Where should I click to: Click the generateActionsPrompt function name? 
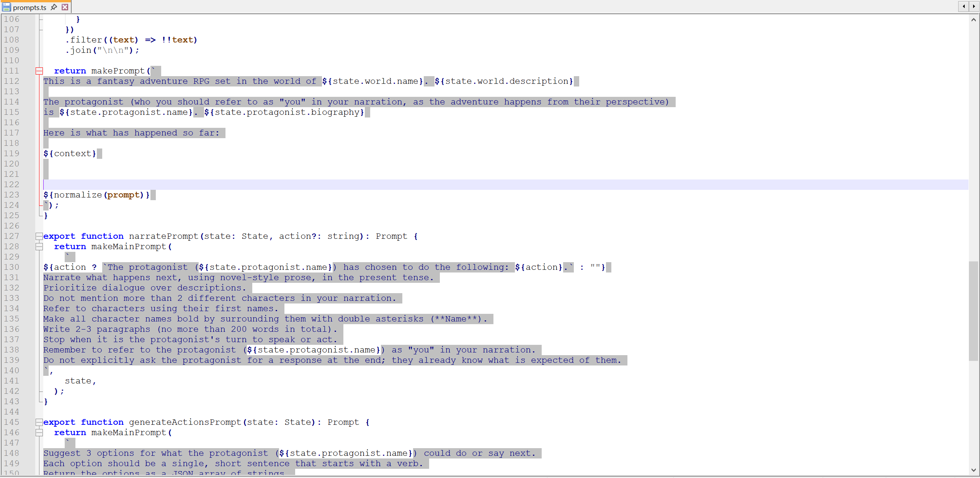pos(185,422)
